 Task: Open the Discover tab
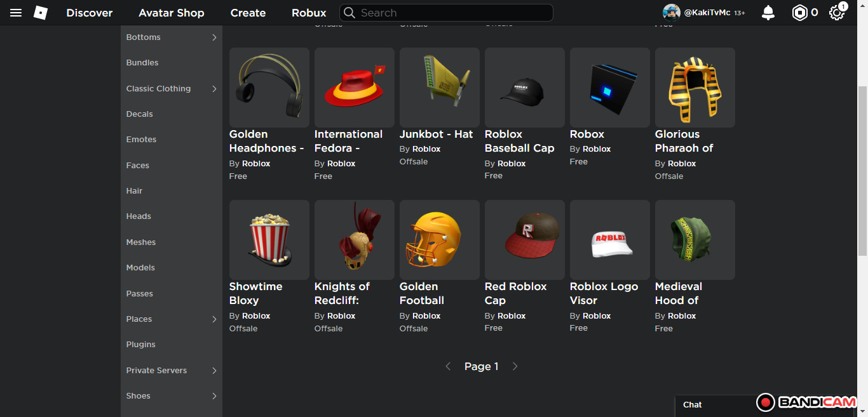(90, 13)
